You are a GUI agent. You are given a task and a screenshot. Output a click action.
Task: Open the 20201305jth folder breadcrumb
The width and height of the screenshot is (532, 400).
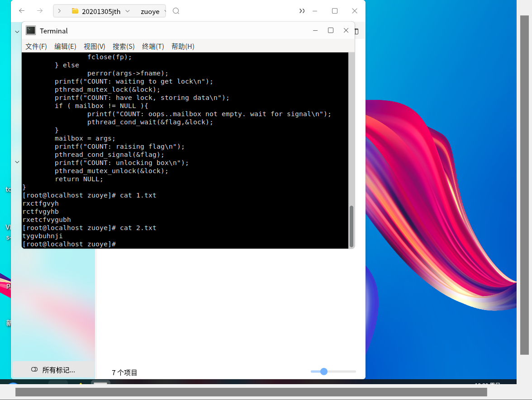pos(97,11)
